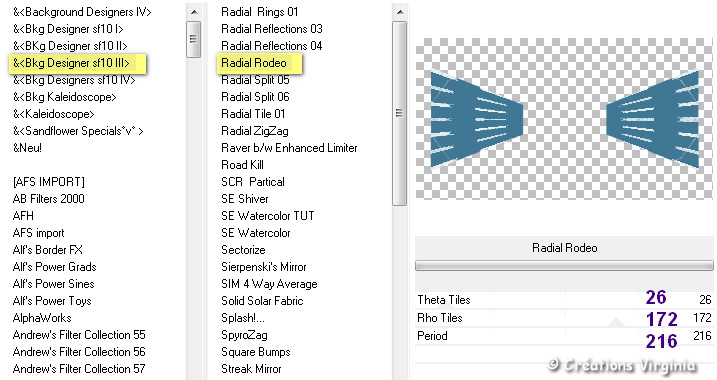
Task: Select the AB Filters 2000 category
Action: 48,199
